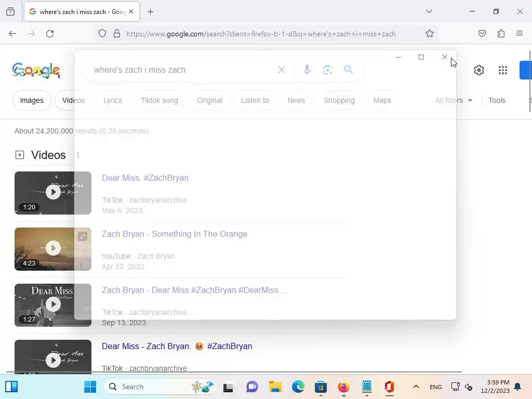Screen dimensions: 532x399
Task: View site security padlock info
Action: coord(117,34)
